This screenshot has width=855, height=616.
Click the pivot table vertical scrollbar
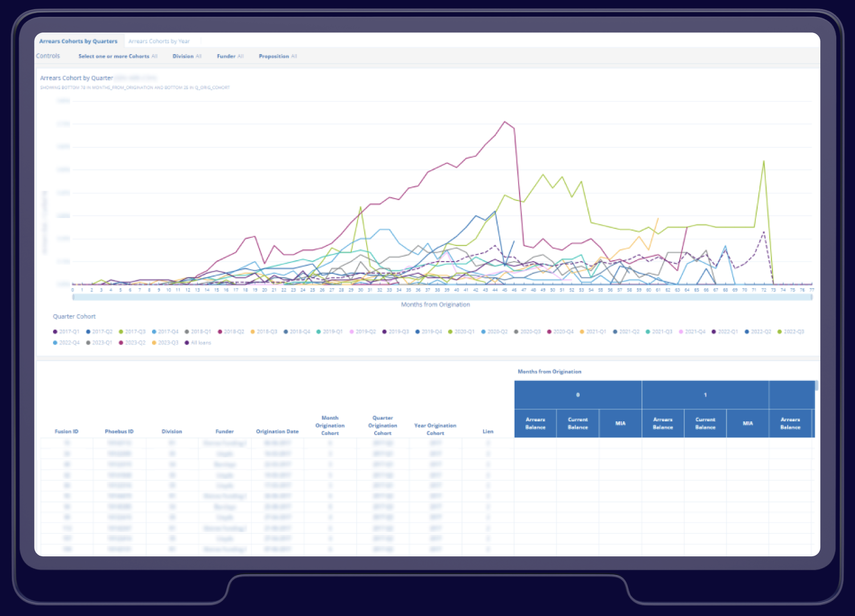click(x=816, y=386)
